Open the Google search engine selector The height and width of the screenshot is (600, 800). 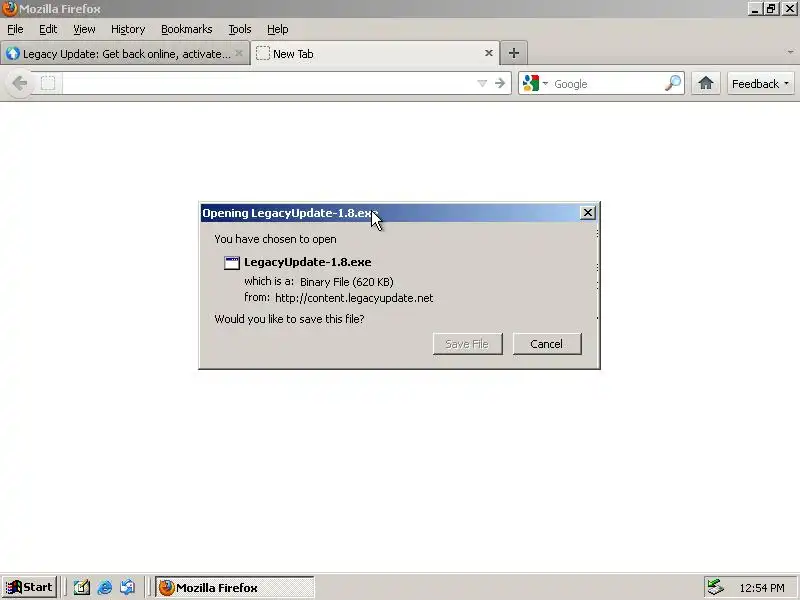click(535, 83)
